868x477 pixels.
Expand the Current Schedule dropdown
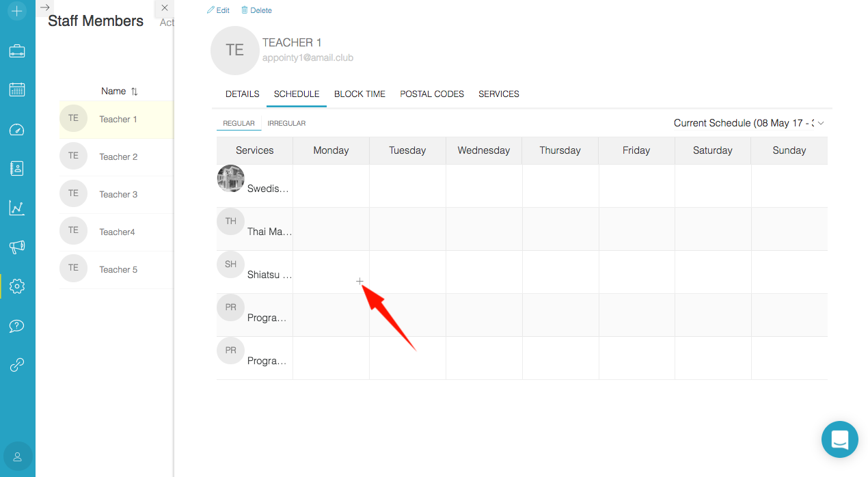click(x=749, y=123)
